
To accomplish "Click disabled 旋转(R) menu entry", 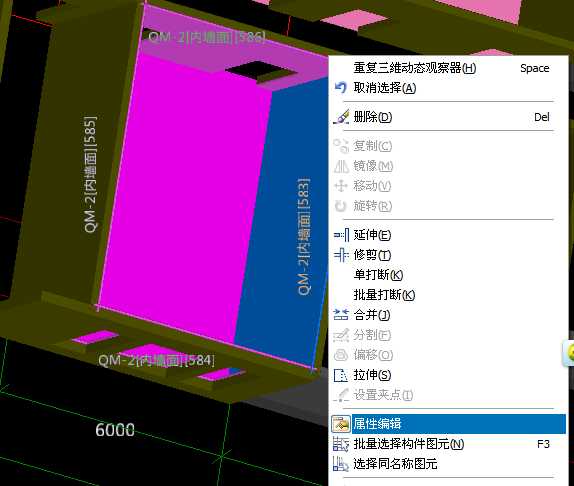I will click(448, 206).
